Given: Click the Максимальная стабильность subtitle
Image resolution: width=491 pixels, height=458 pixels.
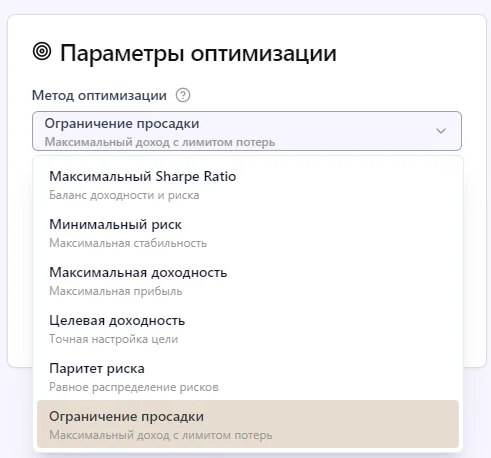Looking at the screenshot, I should coord(128,243).
